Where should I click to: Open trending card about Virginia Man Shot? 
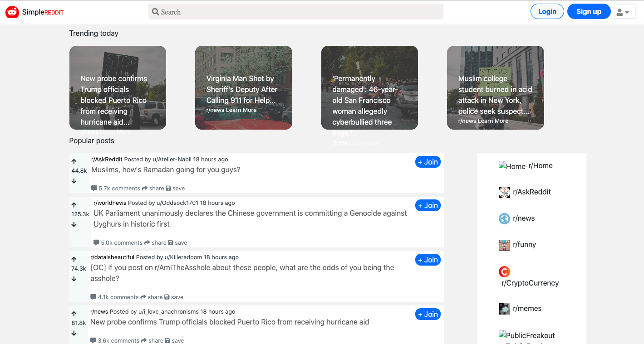click(244, 87)
